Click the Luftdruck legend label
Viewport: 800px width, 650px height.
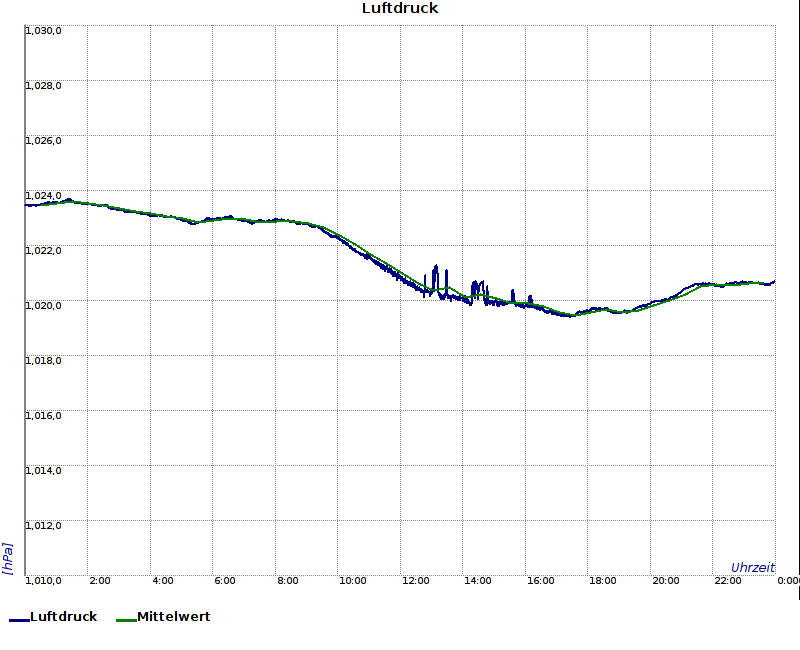click(x=63, y=616)
